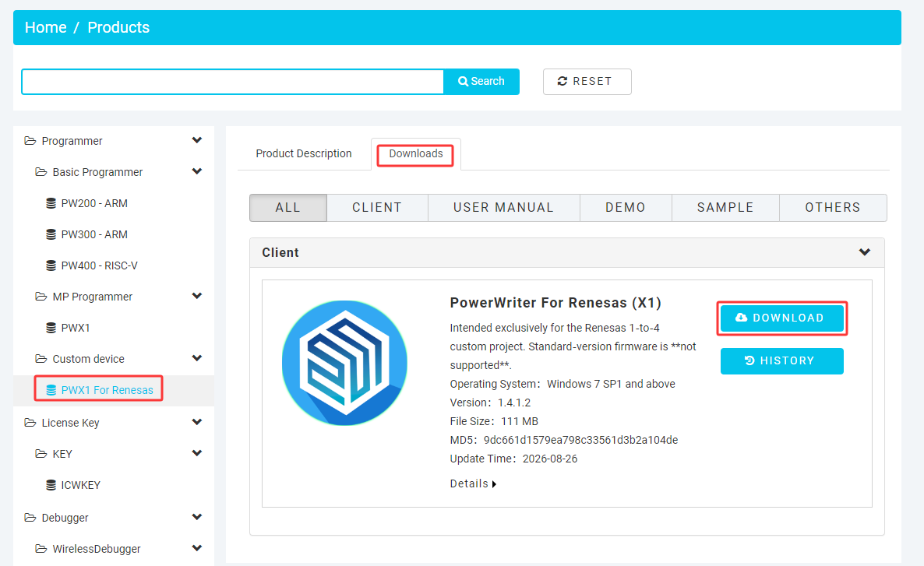924x566 pixels.
Task: Click the Basic Programmer folder icon
Action: pyautogui.click(x=41, y=172)
